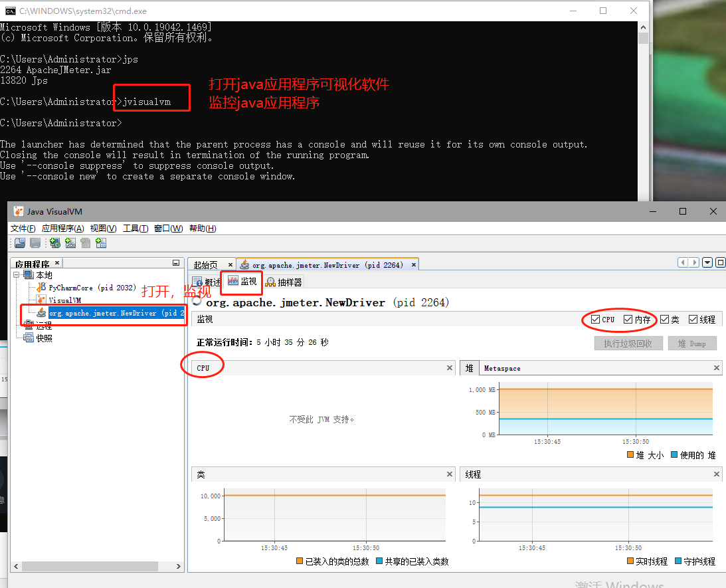
Task: Click the cmd.exe window title icon
Action: pyautogui.click(x=10, y=11)
